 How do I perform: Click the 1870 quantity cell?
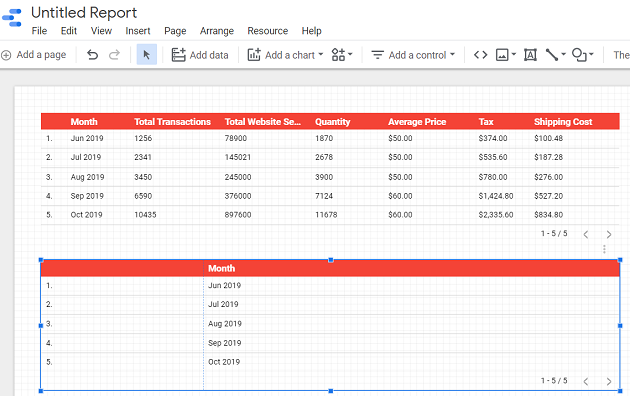coord(324,138)
